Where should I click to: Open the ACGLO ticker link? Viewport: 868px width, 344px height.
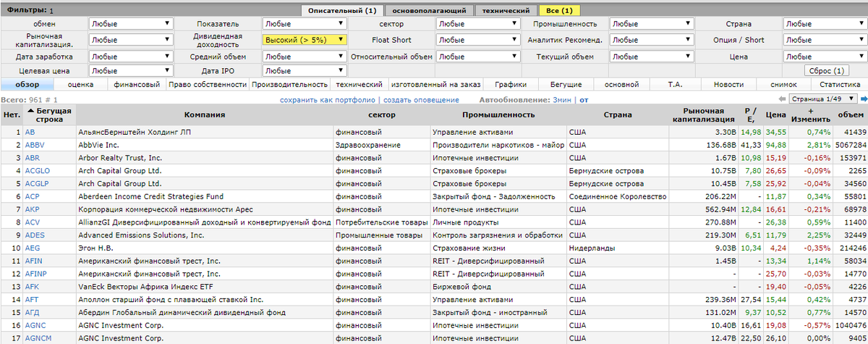tap(38, 171)
